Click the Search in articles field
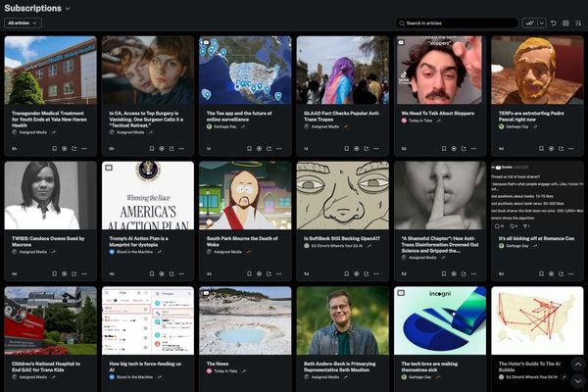 [x=457, y=24]
